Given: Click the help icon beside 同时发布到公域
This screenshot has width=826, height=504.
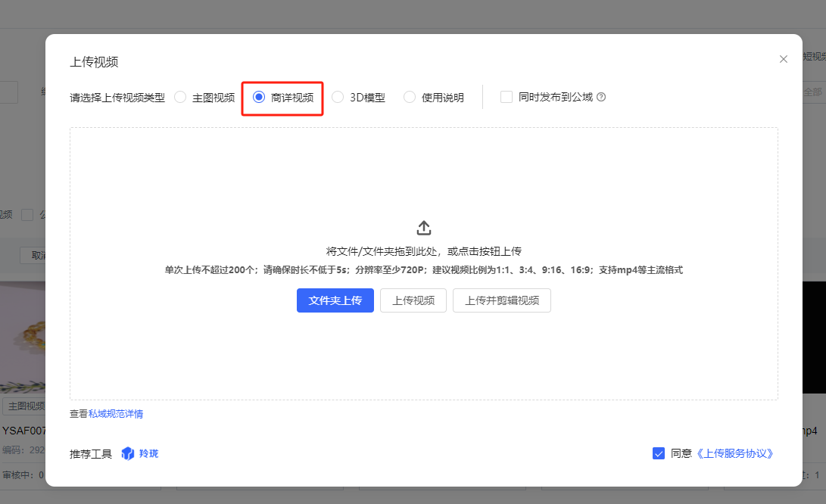Looking at the screenshot, I should (601, 97).
